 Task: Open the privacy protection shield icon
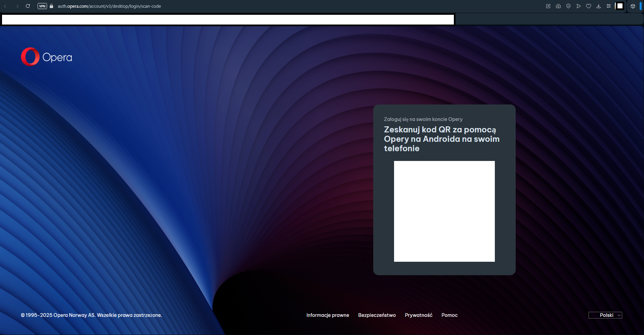pos(568,6)
